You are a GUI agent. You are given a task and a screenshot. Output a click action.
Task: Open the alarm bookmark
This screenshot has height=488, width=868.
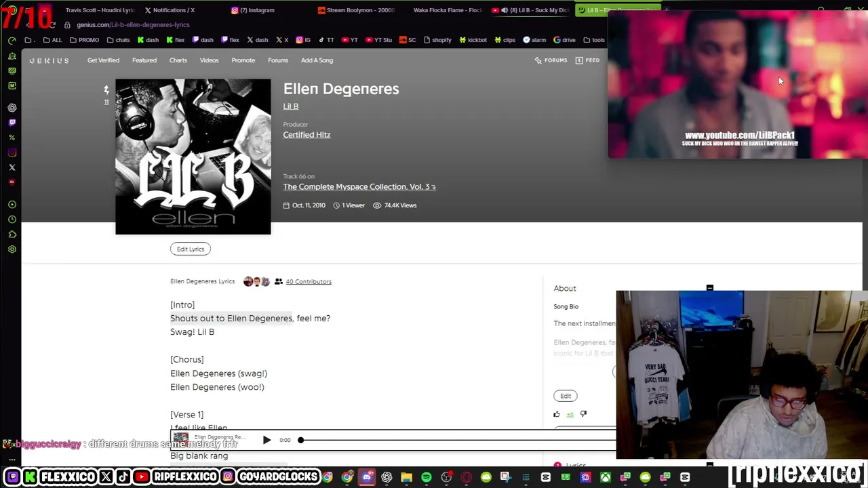click(x=534, y=40)
